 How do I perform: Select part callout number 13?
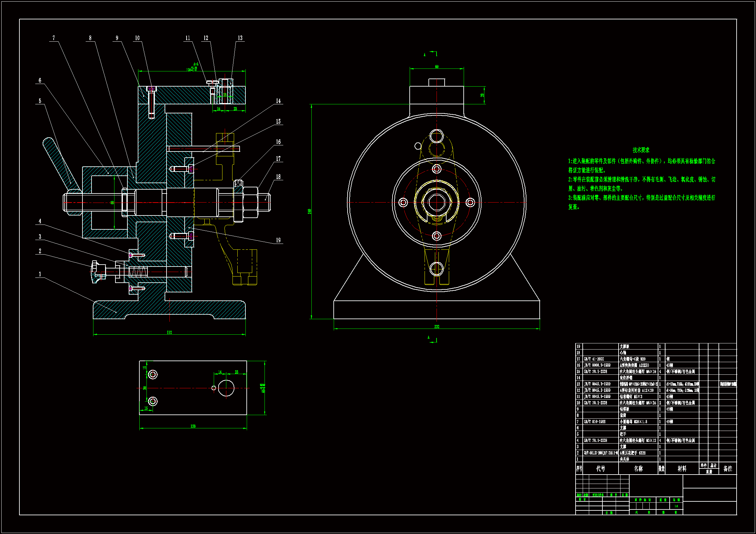(240, 38)
